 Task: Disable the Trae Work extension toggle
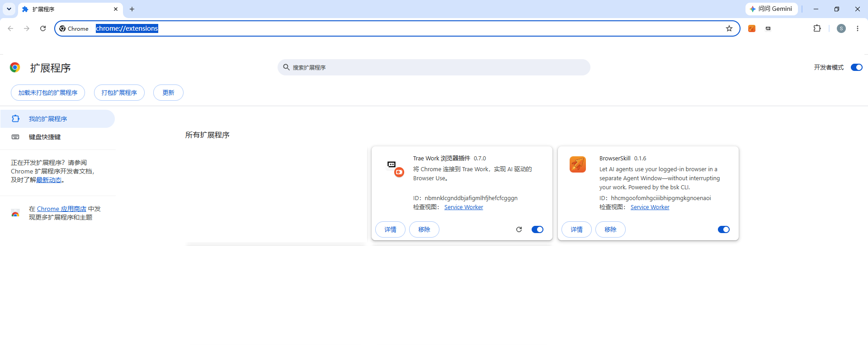tap(538, 229)
